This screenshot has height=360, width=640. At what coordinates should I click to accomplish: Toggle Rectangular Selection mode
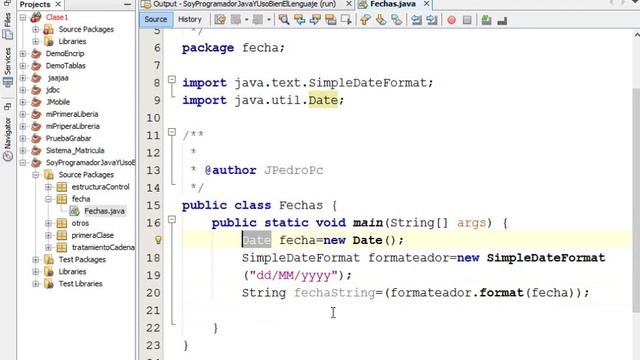coord(346,20)
